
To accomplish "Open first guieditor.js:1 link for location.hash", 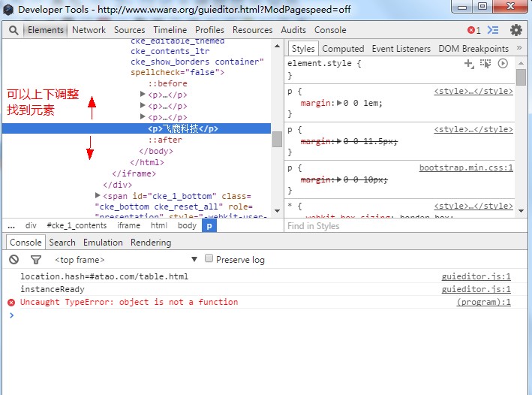I will (x=476, y=277).
